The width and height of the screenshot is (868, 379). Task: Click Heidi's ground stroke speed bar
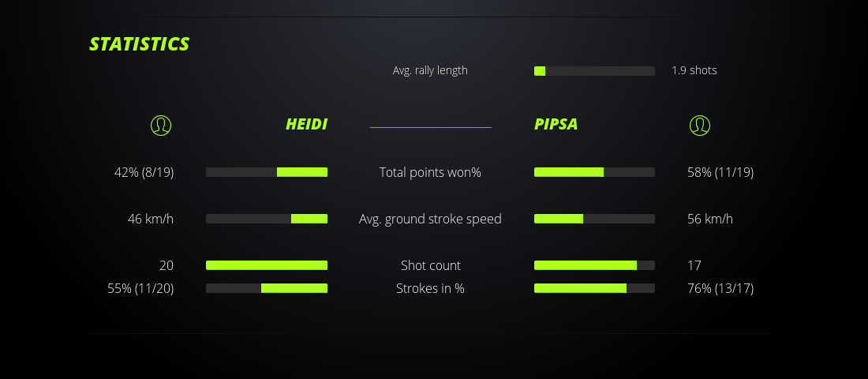click(x=267, y=219)
